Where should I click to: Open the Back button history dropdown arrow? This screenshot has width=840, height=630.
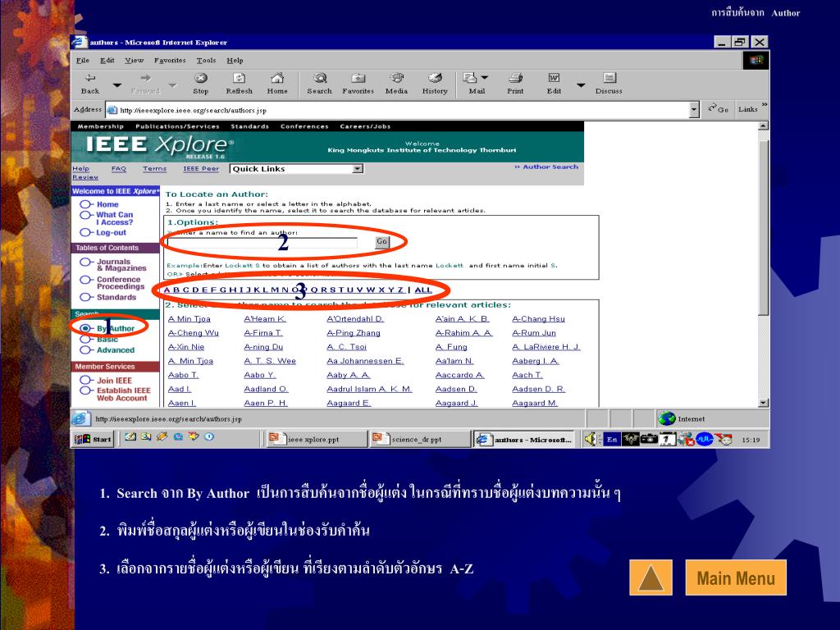coord(116,85)
